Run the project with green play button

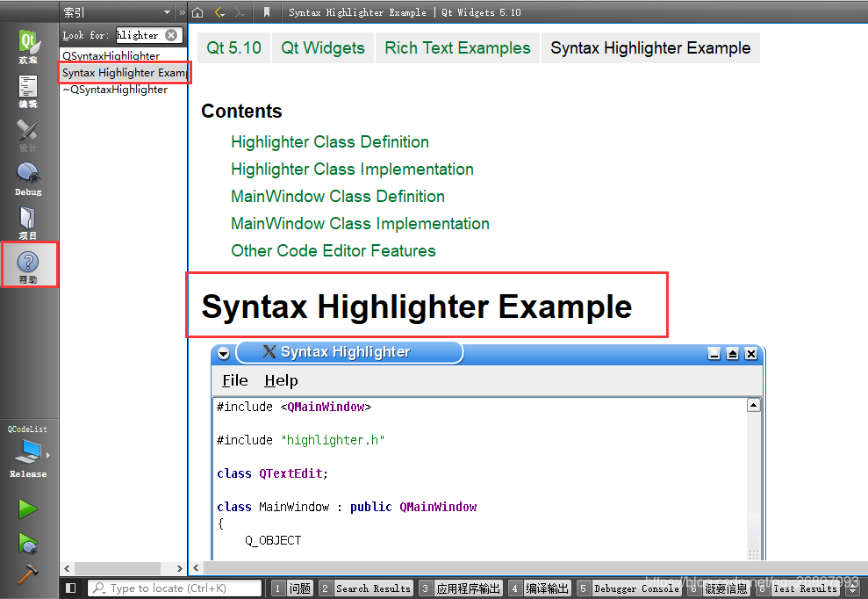[x=28, y=509]
